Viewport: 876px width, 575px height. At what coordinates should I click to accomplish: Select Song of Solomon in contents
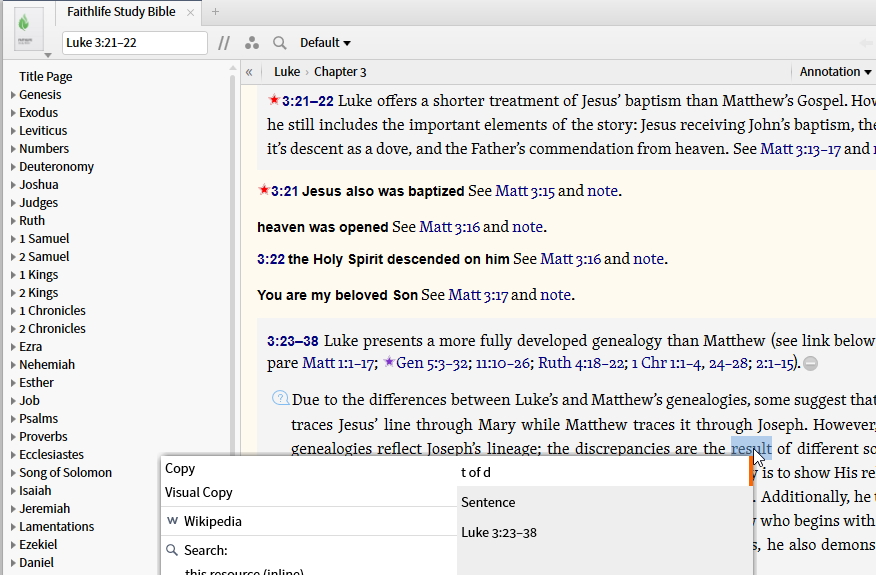click(65, 472)
